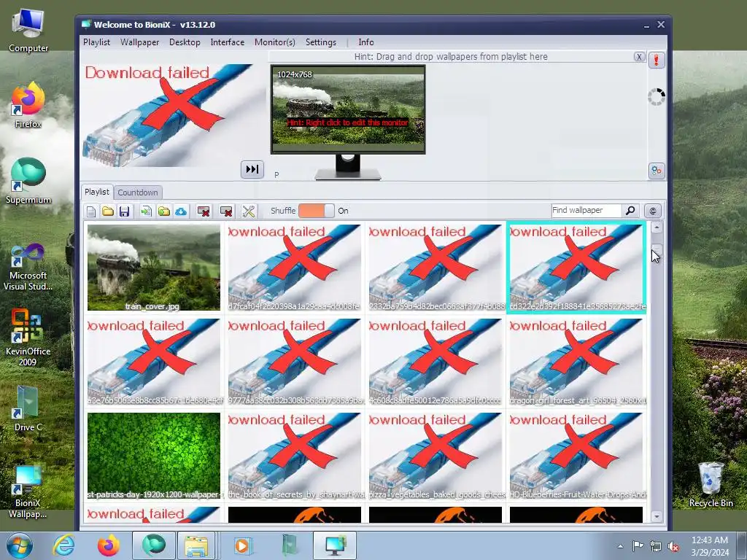This screenshot has height=560, width=747.
Task: Select the thumbnail starting with 4c608c8abfe
Action: pos(436,362)
